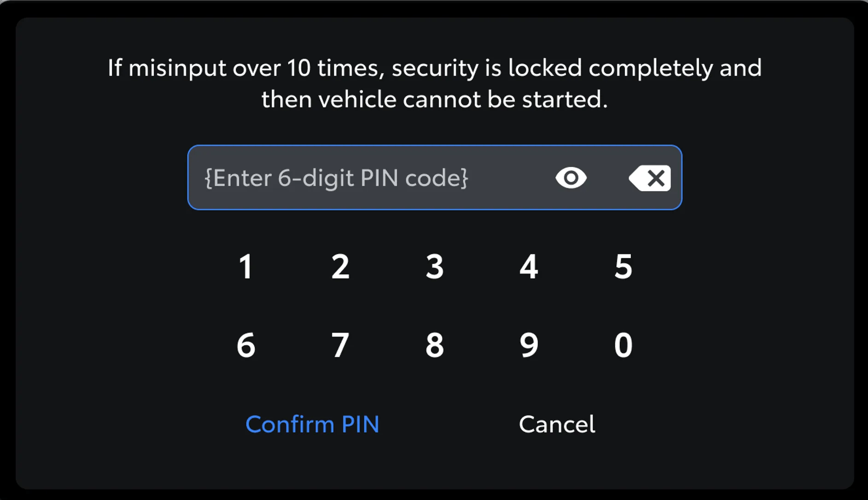Click the misinput security warning message
The height and width of the screenshot is (500, 868).
click(x=434, y=83)
